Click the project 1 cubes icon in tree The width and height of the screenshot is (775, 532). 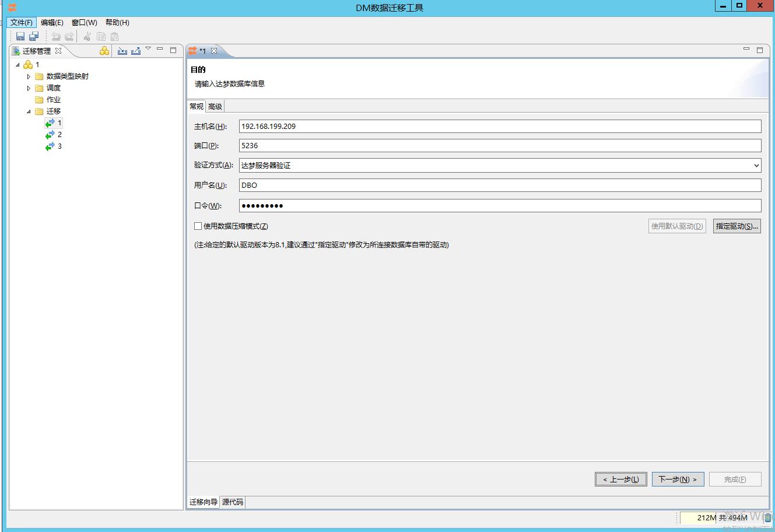[x=27, y=65]
